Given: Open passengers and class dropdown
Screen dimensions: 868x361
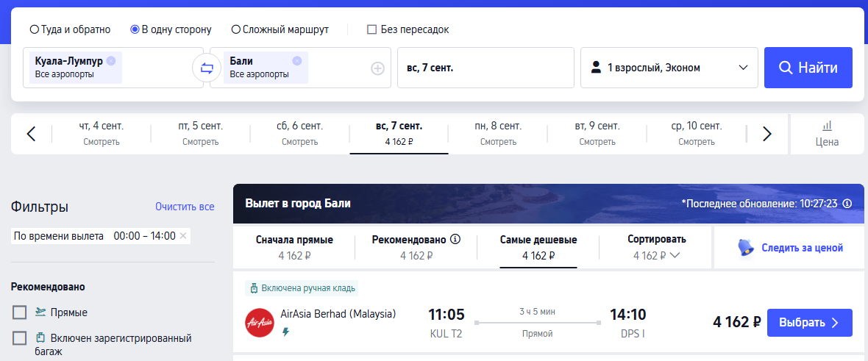Looking at the screenshot, I should [x=669, y=68].
